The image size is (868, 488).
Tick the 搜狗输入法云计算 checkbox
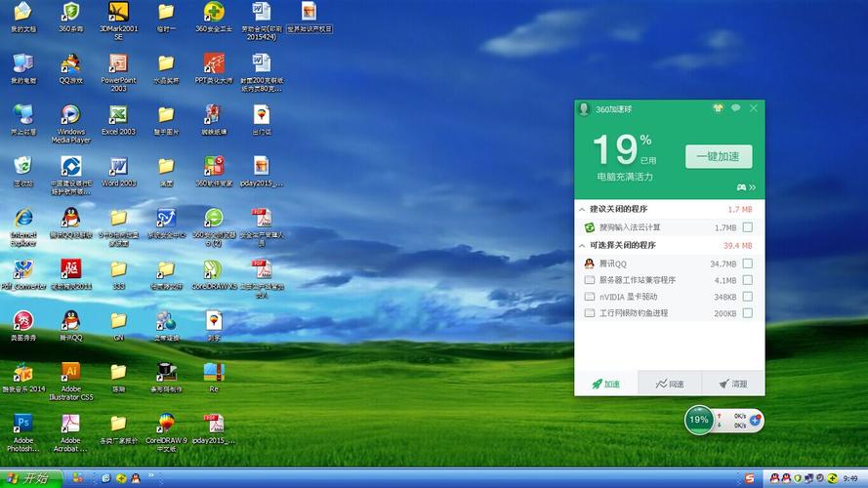pyautogui.click(x=747, y=227)
